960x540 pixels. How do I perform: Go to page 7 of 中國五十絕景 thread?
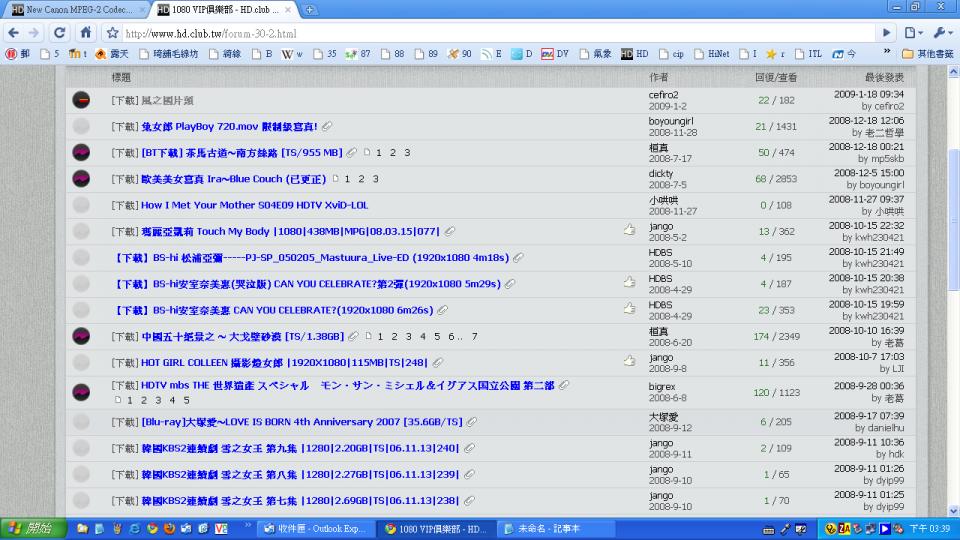tap(474, 336)
